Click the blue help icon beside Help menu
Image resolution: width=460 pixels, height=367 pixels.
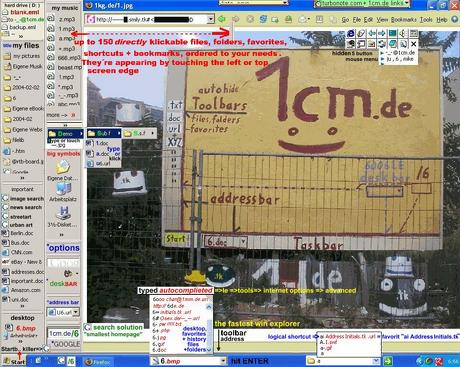[455, 19]
